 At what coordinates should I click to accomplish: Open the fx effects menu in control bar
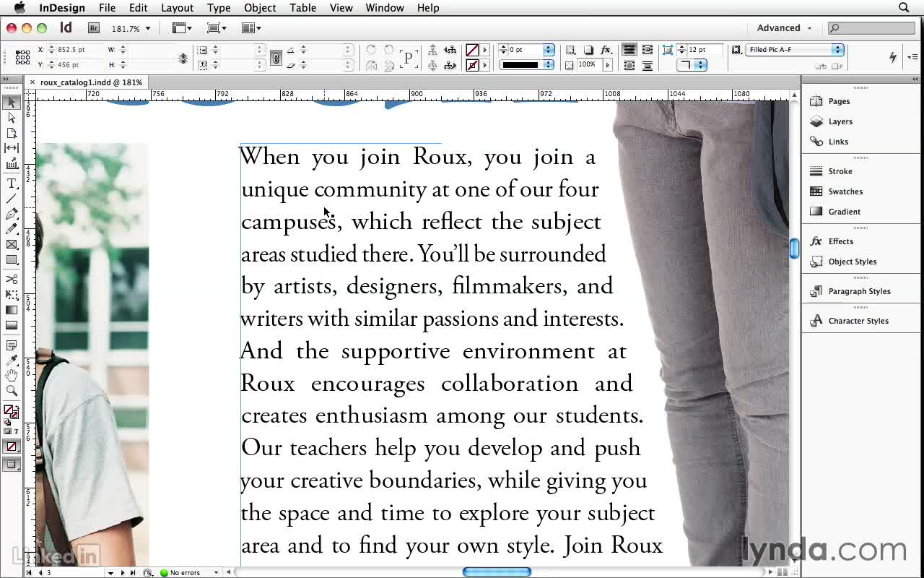point(606,50)
